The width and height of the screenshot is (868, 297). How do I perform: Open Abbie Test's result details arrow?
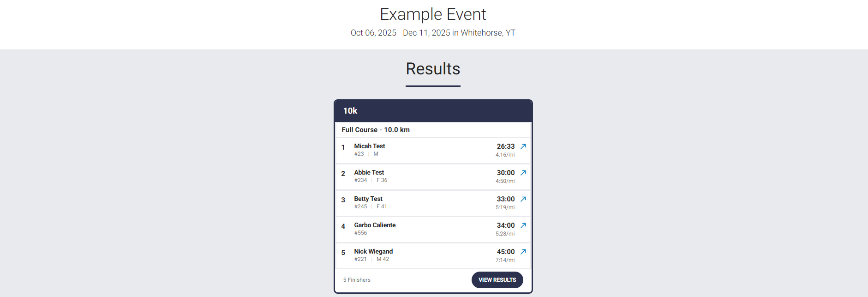tap(523, 173)
